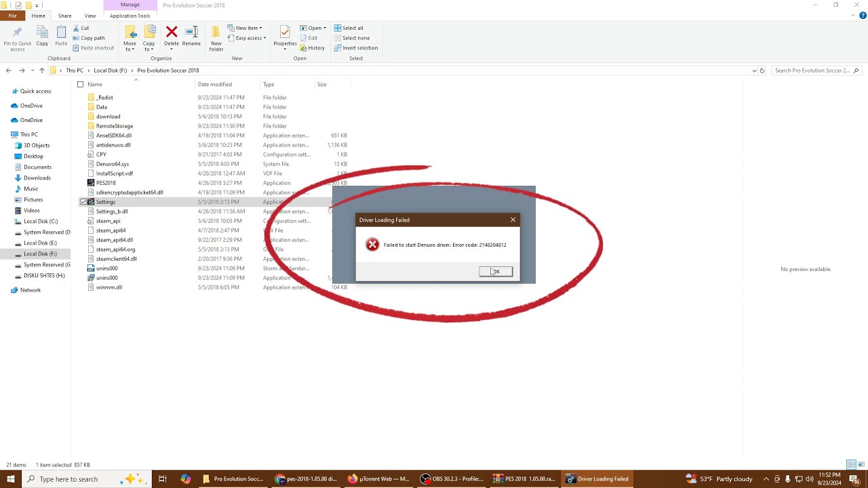Open the Copy to dropdown
The width and height of the screenshot is (868, 488).
pos(149,38)
